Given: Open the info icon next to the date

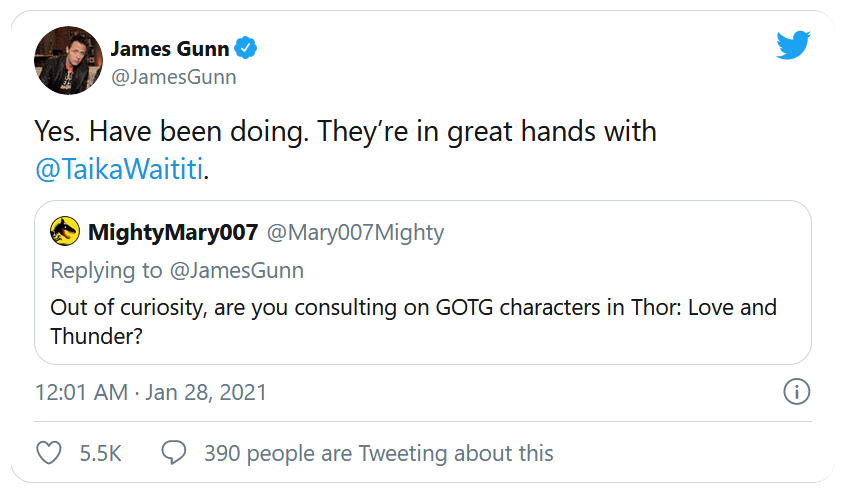Looking at the screenshot, I should [x=796, y=392].
